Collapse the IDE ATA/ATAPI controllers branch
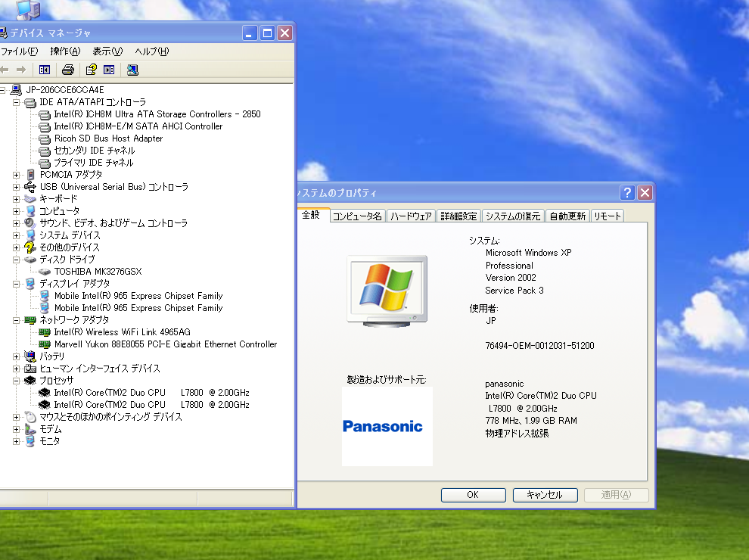 [x=16, y=101]
